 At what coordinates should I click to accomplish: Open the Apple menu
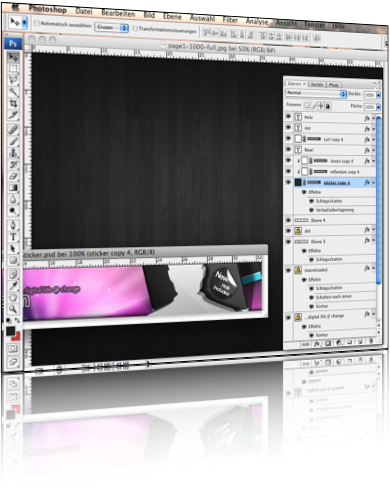(15, 7)
